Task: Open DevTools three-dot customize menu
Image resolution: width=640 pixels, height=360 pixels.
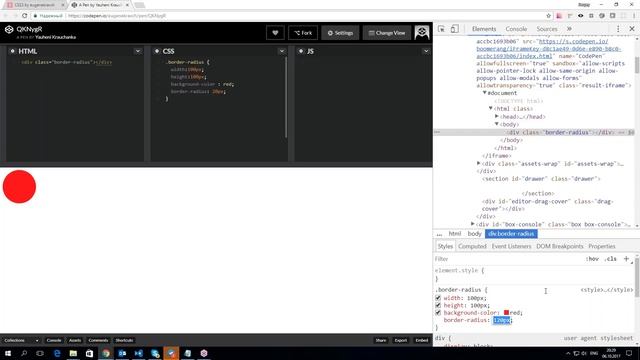Action: pyautogui.click(x=618, y=29)
